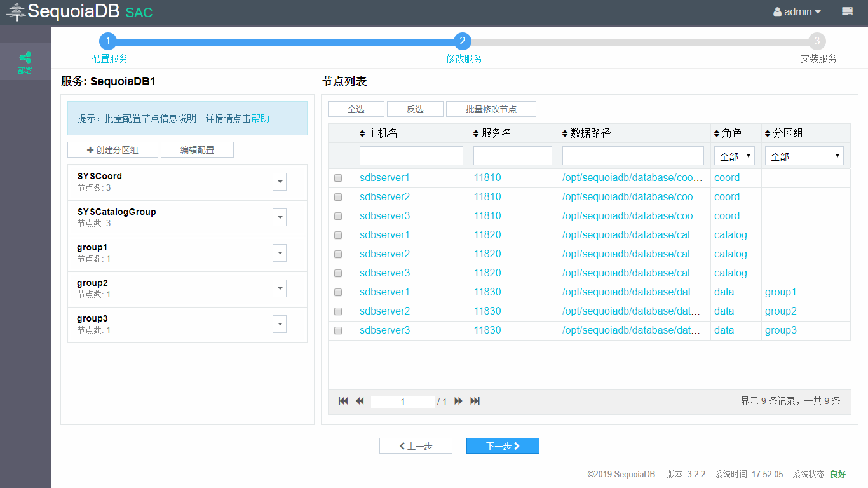Click the 系统时间 17:52:05 text
Screen dimensions: 868x488
[x=749, y=474]
